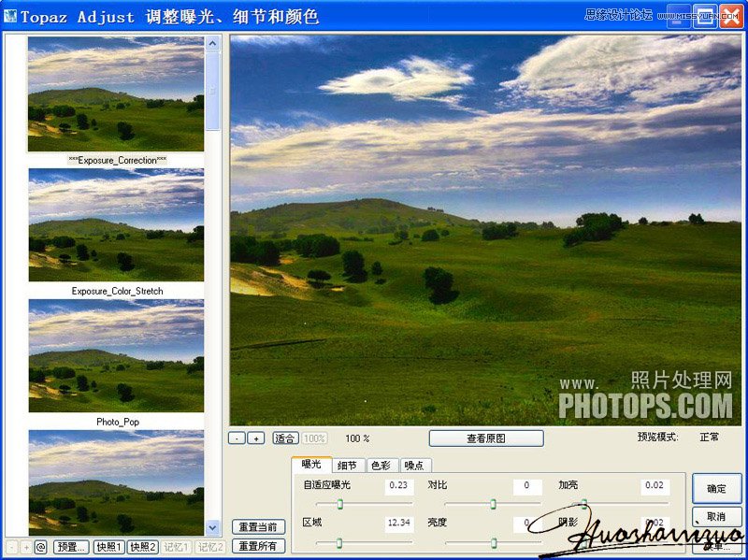
Task: Click the 预览模式 正常 mode value
Action: click(710, 437)
